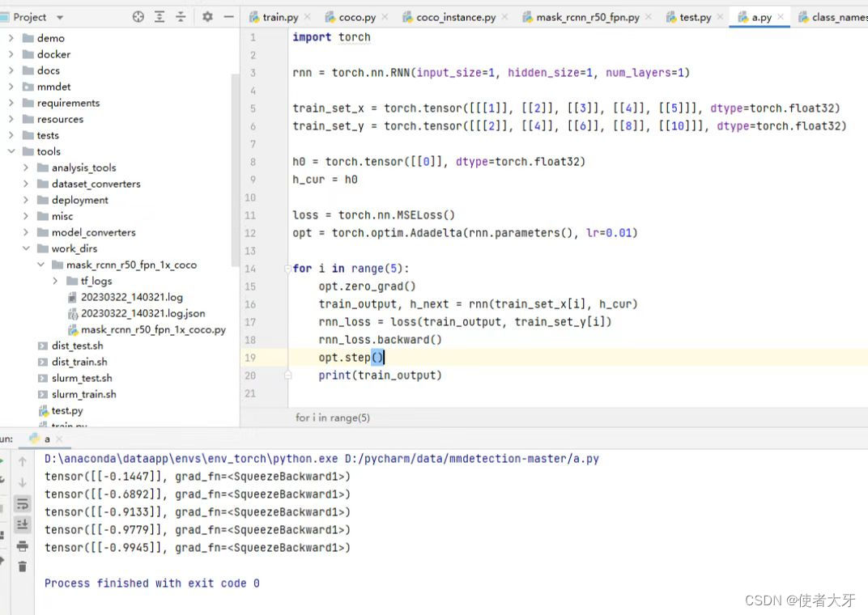Close the coco.py editor tab
This screenshot has height=615, width=868.
384,17
